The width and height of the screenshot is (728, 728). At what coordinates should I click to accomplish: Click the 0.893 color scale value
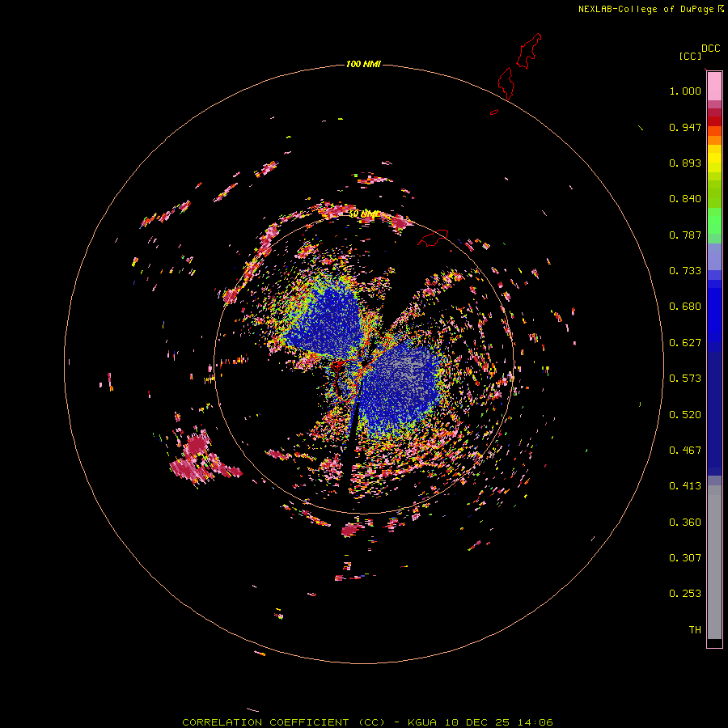coord(685,163)
